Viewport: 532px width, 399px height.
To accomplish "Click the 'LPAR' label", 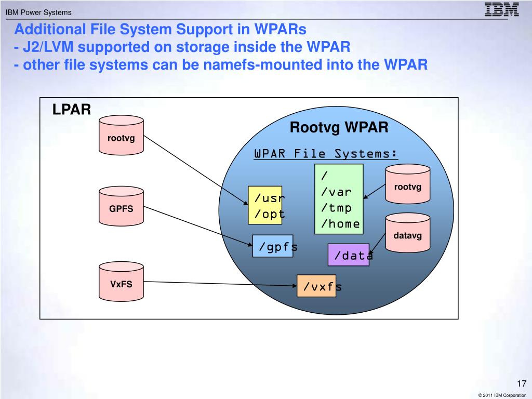I will [72, 110].
